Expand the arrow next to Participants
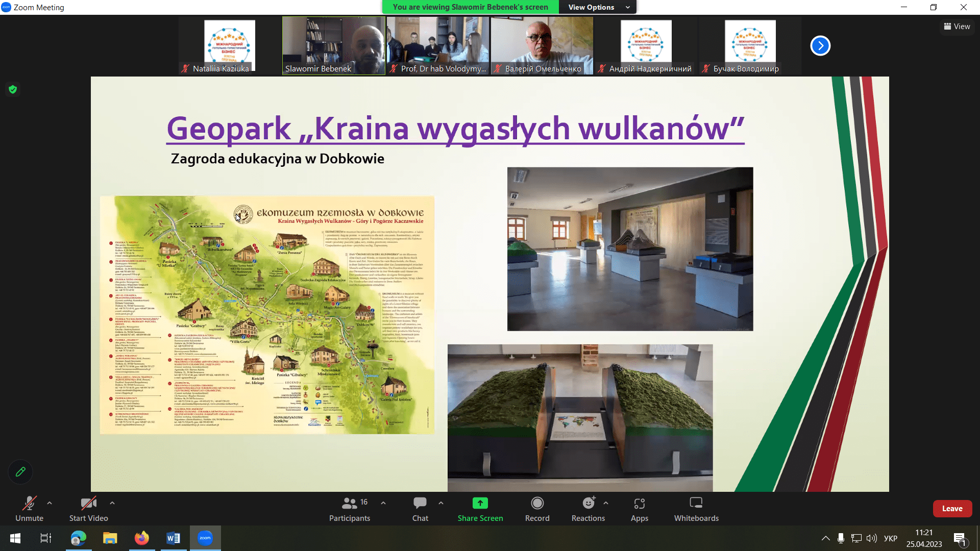Screen dimensions: 980x551 (x=383, y=503)
